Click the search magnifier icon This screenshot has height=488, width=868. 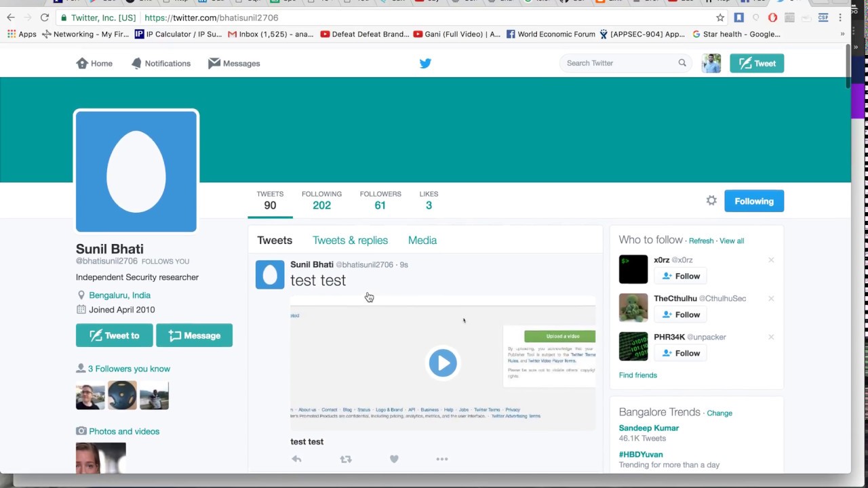coord(682,63)
